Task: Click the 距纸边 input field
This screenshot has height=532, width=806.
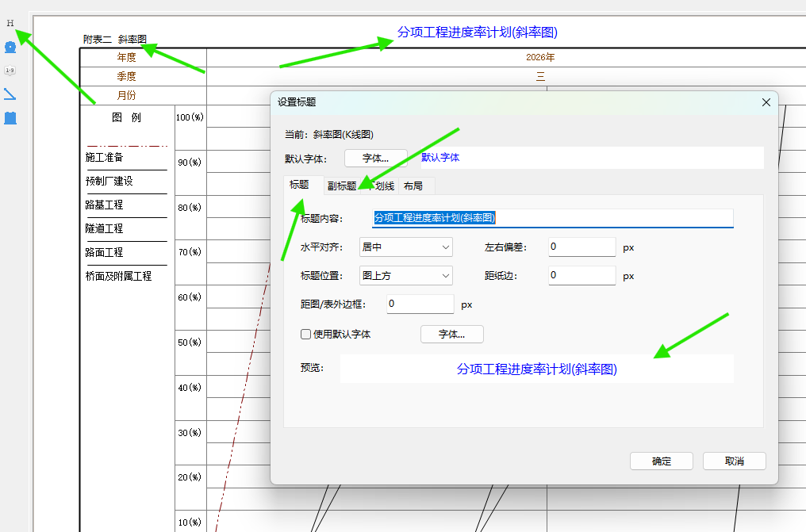Action: point(581,276)
